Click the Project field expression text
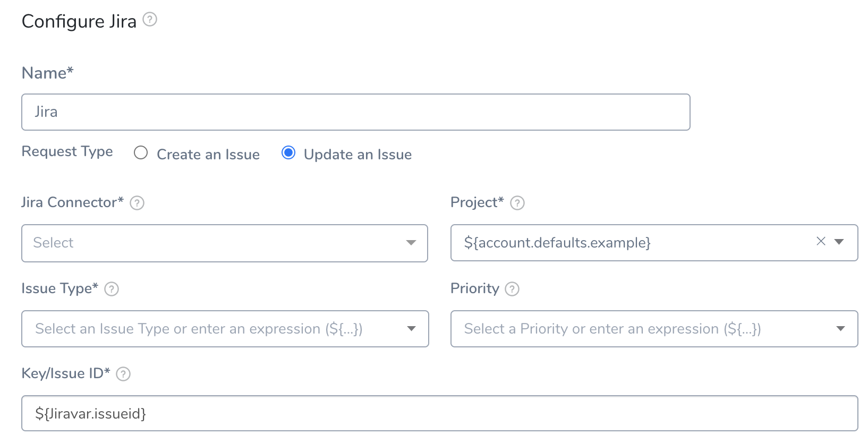Viewport: 868px width, 443px height. click(557, 243)
